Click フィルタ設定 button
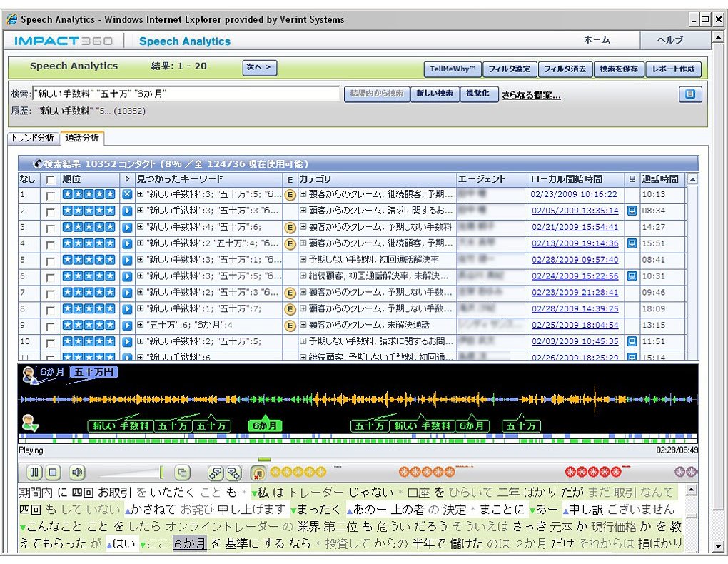Image resolution: width=728 pixels, height=564 pixels. [510, 69]
